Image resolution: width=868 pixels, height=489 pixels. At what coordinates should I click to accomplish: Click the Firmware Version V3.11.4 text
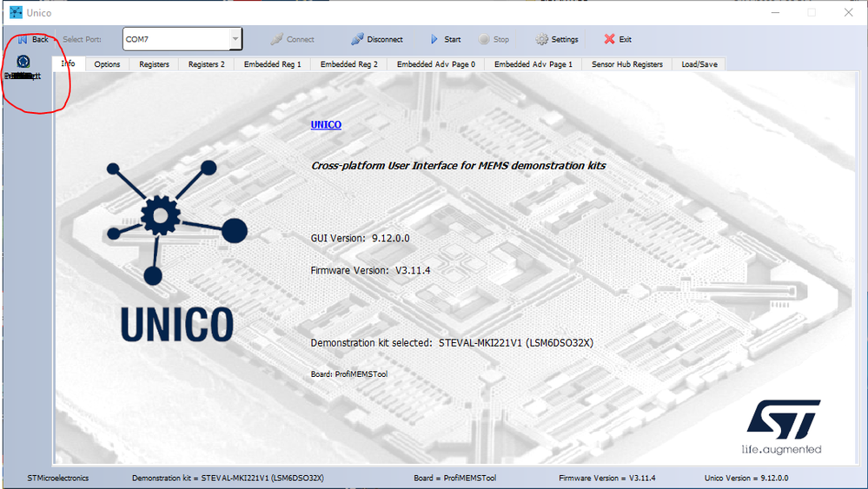tap(370, 270)
